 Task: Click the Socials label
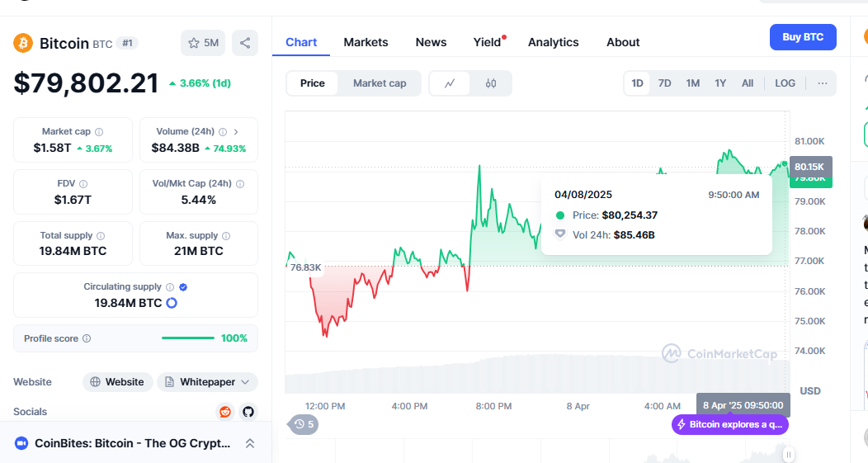(x=30, y=412)
